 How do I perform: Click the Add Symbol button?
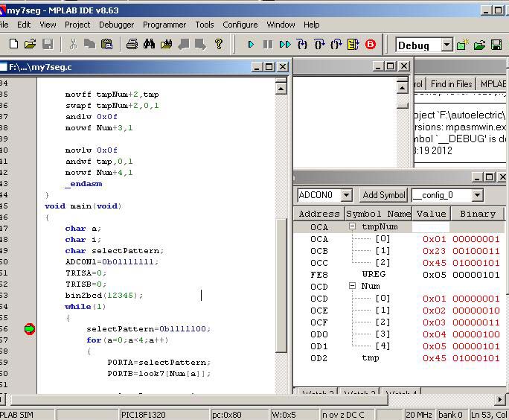pyautogui.click(x=383, y=195)
